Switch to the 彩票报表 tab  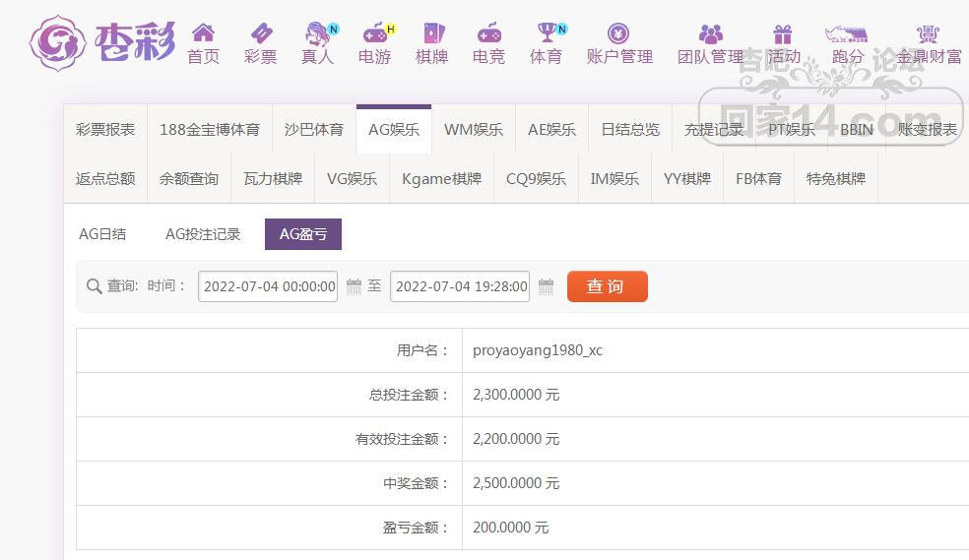(x=105, y=130)
